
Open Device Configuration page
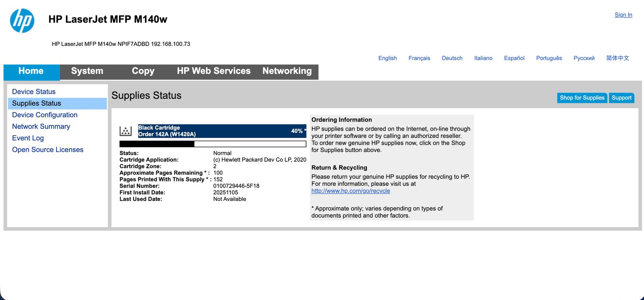pos(45,115)
